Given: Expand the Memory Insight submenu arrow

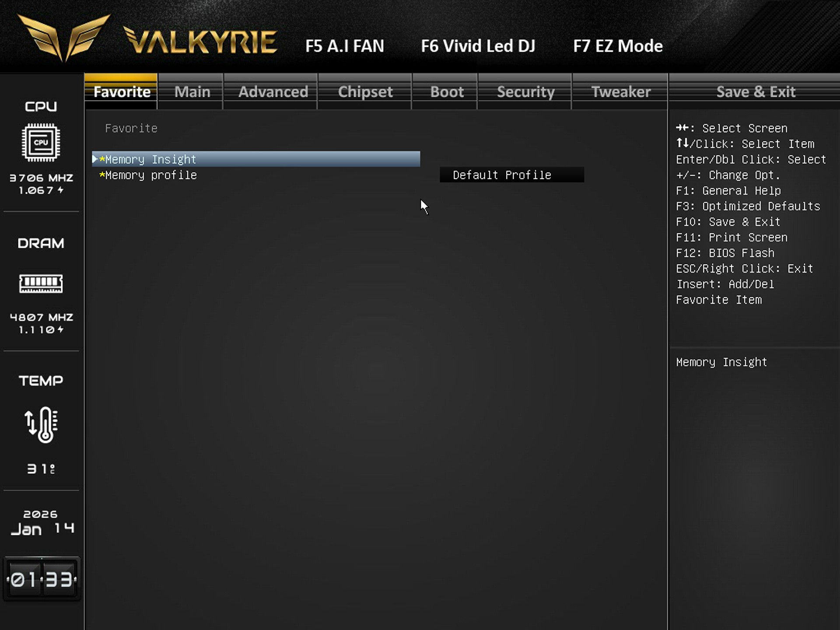Looking at the screenshot, I should (x=94, y=159).
